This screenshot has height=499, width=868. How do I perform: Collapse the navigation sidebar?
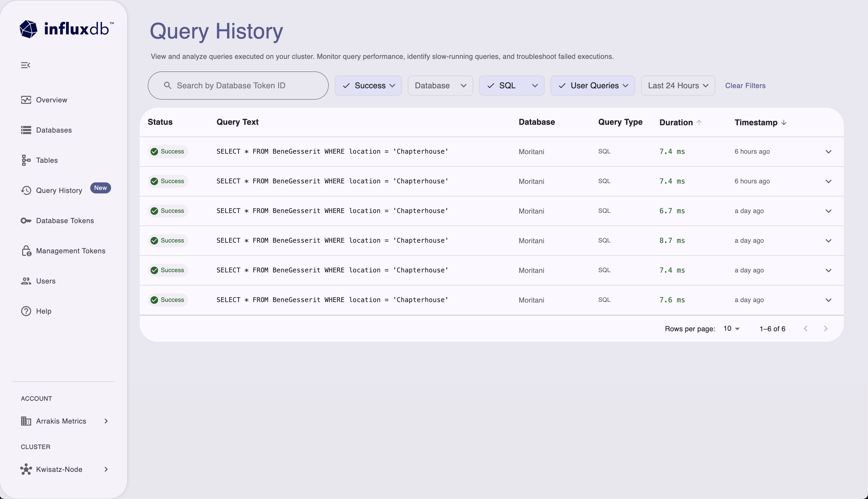[26, 65]
